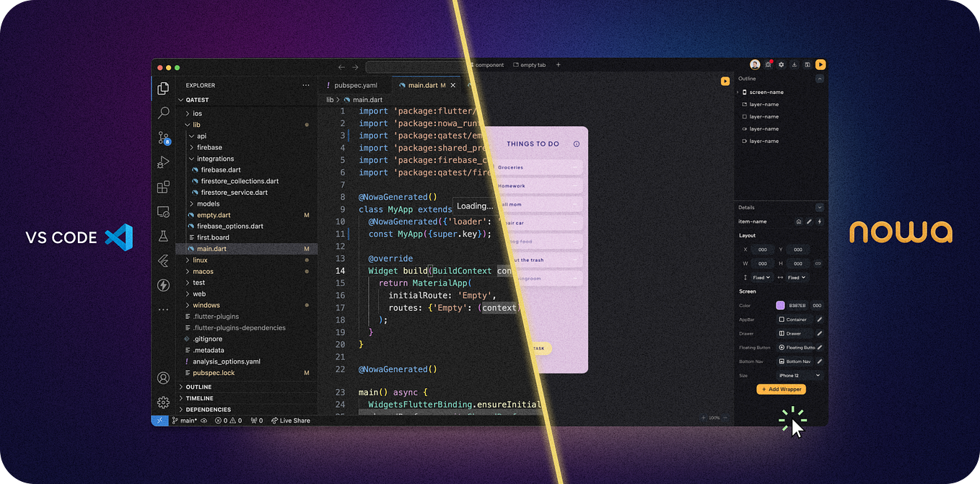Click the B387EB screen color swatch
The height and width of the screenshot is (484, 980).
(779, 305)
